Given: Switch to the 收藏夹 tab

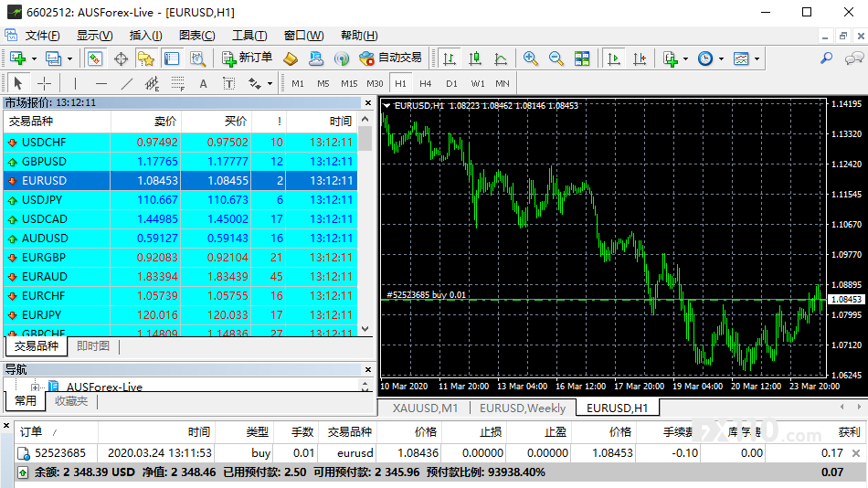Looking at the screenshot, I should pos(71,401).
